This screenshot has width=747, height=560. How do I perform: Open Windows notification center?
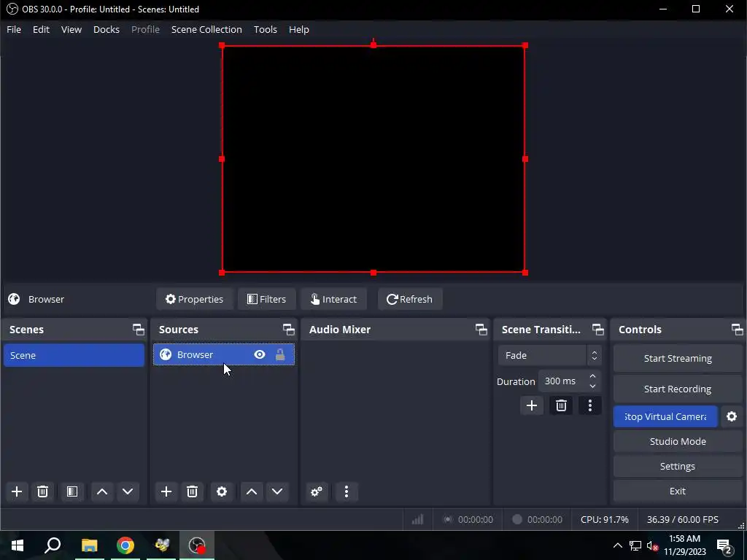tap(725, 545)
